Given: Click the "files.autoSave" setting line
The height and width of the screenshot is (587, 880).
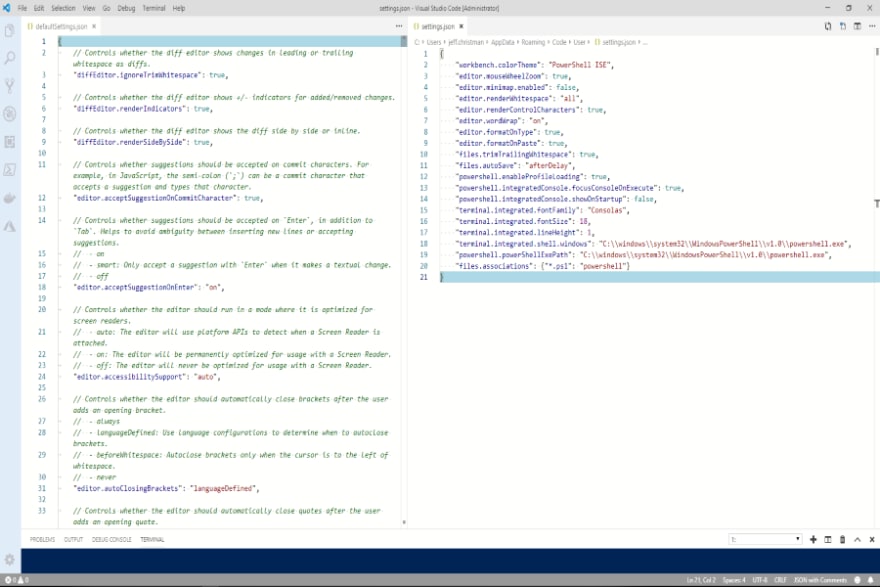Looking at the screenshot, I should click(x=515, y=166).
